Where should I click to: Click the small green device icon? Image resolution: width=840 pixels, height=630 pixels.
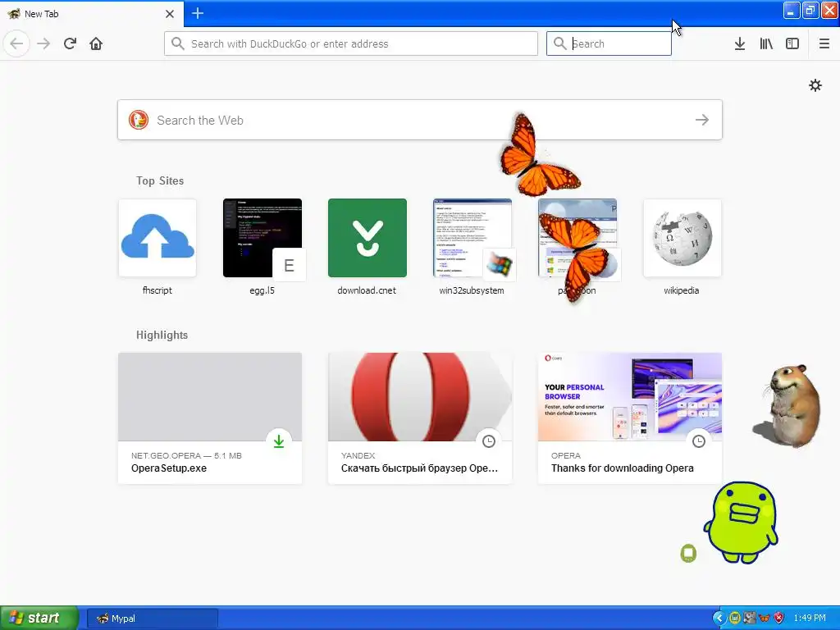(688, 553)
